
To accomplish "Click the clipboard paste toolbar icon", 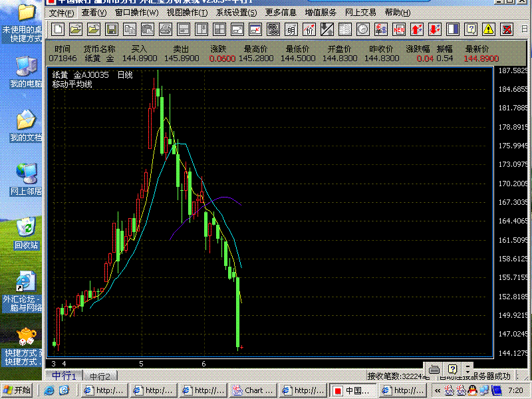I will [x=148, y=29].
